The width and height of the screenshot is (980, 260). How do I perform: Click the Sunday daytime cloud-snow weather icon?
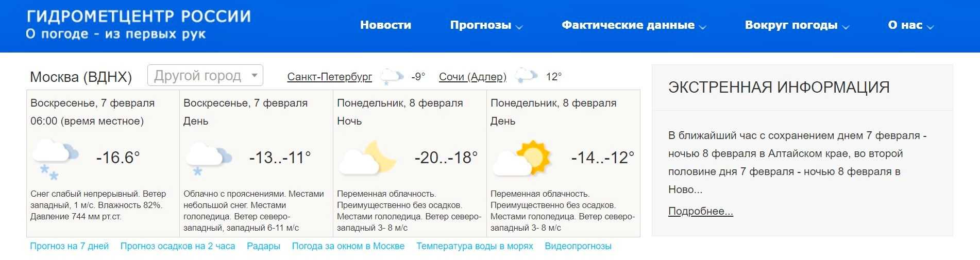208,158
